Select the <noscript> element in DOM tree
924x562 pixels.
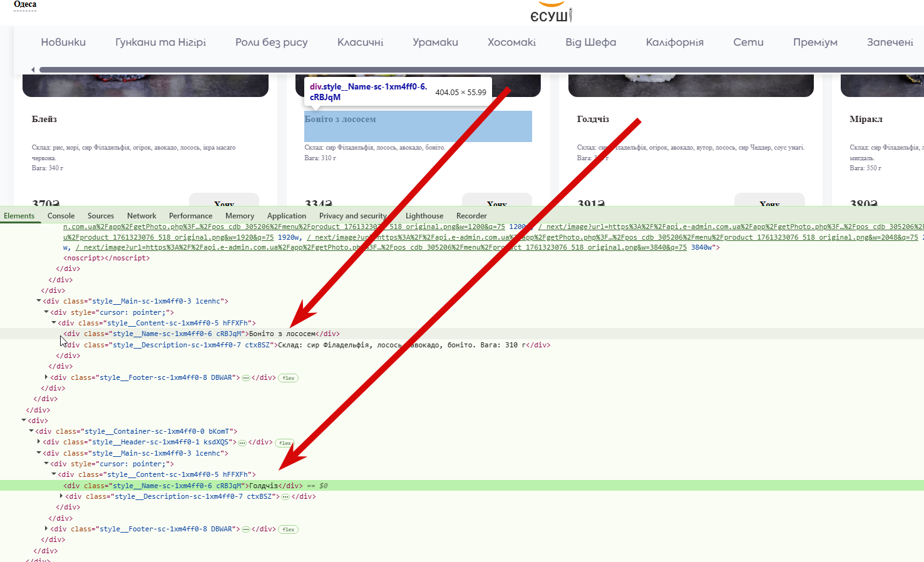[106, 258]
